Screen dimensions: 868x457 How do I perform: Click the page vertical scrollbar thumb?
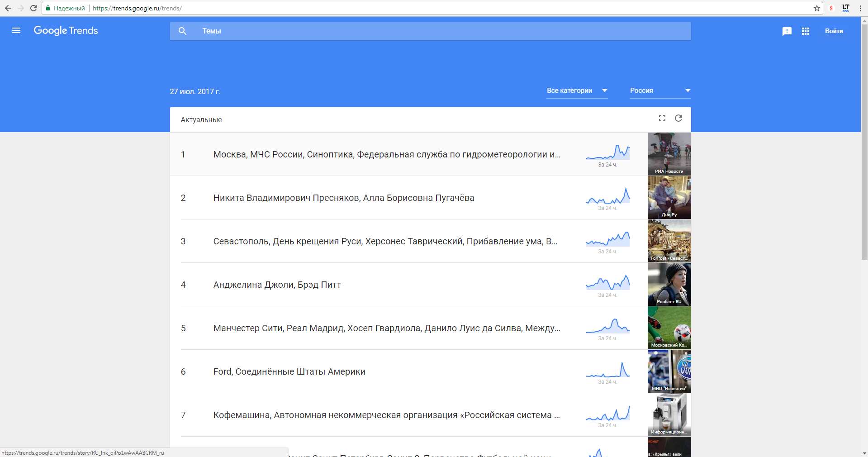(864, 142)
